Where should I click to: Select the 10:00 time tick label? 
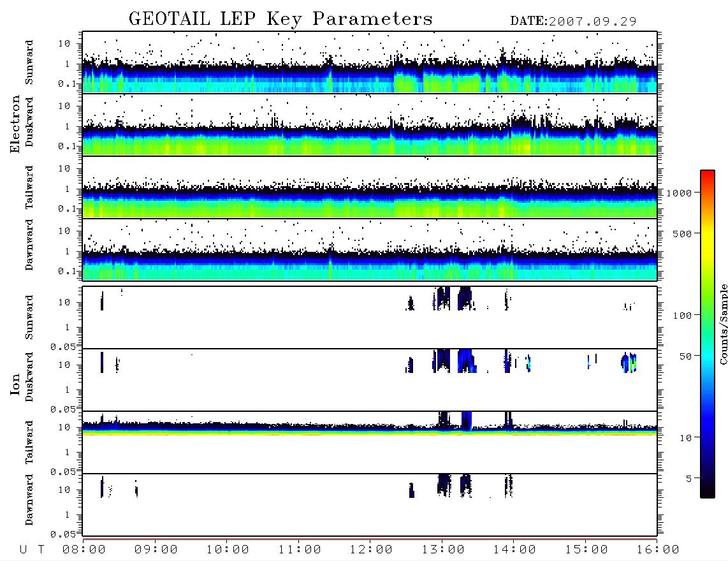point(228,550)
